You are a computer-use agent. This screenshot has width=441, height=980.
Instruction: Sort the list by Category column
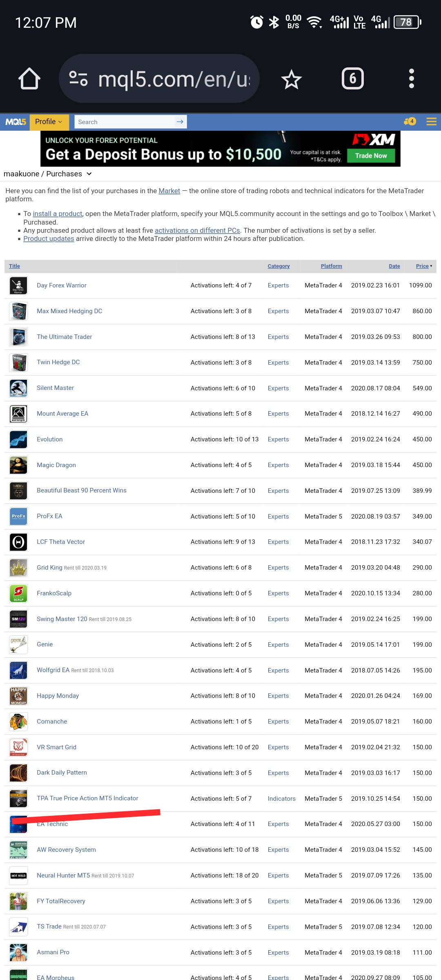pyautogui.click(x=278, y=266)
